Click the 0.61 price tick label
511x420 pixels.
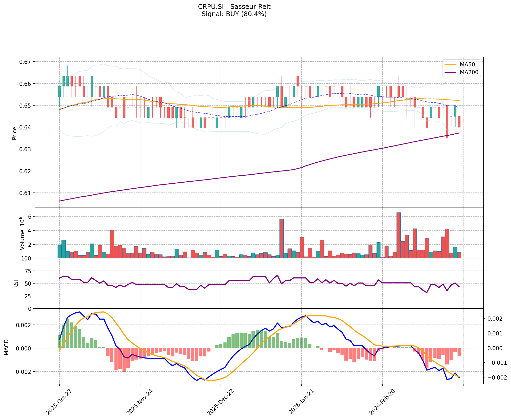[25, 193]
